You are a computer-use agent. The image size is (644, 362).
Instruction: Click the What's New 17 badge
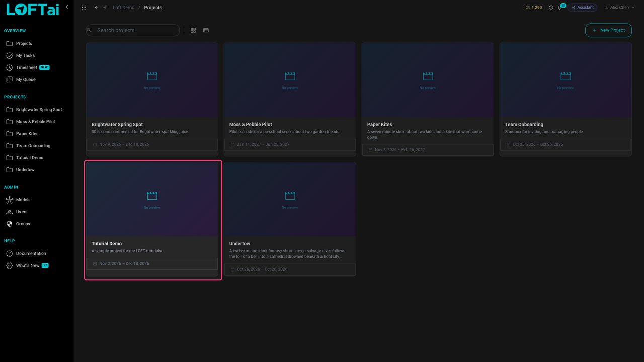[x=45, y=265]
